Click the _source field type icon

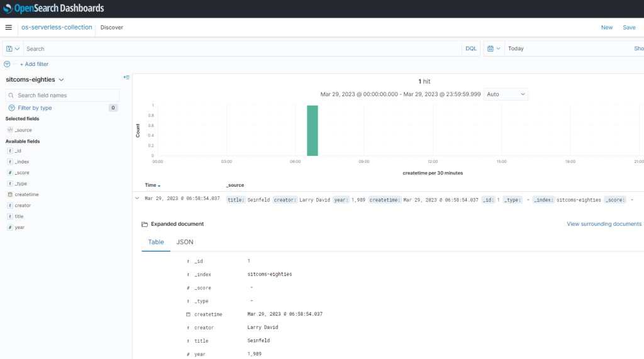(x=10, y=130)
